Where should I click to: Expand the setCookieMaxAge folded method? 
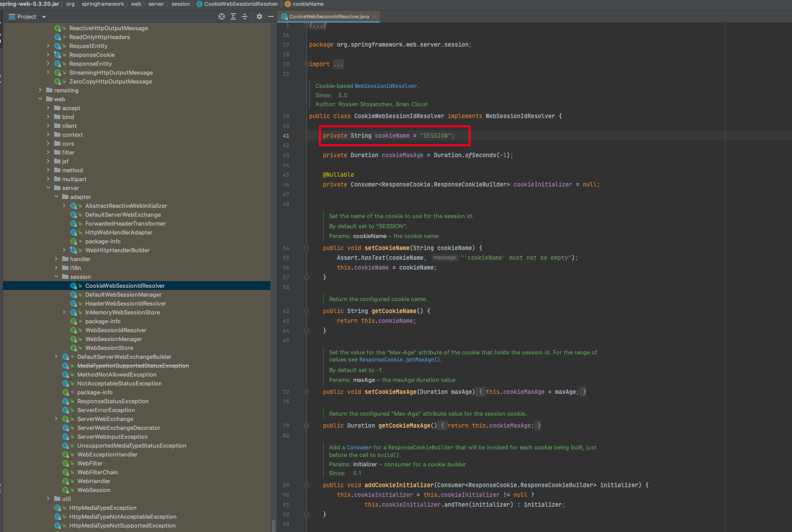coord(306,392)
